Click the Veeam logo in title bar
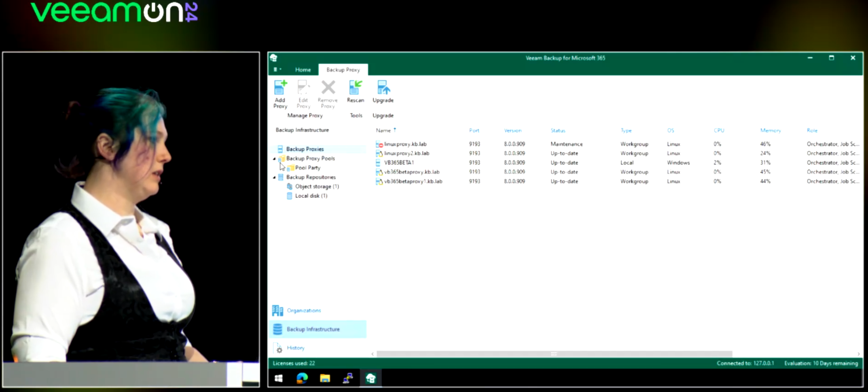The height and width of the screenshot is (392, 868). pos(274,58)
